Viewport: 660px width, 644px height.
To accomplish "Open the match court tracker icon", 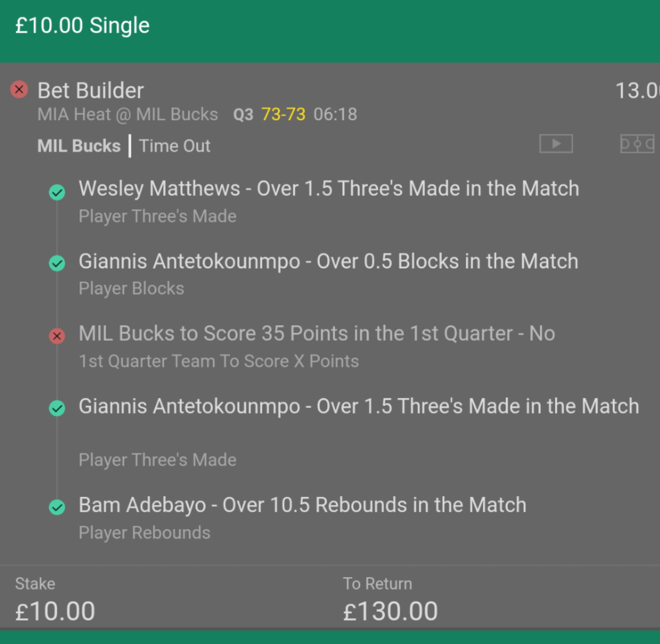I will click(x=637, y=144).
